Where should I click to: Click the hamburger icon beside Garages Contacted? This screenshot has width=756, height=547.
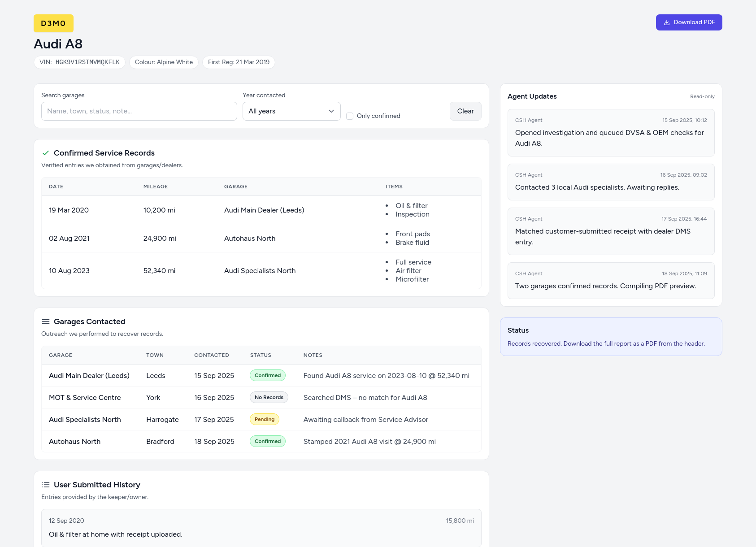click(x=46, y=321)
